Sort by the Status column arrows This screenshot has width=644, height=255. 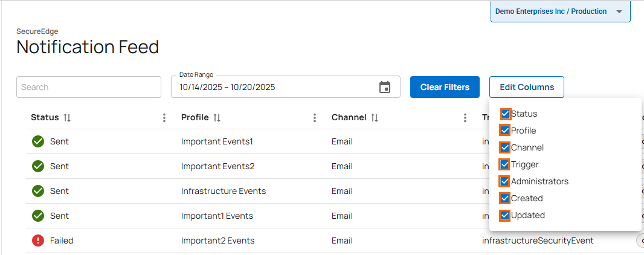(x=67, y=118)
